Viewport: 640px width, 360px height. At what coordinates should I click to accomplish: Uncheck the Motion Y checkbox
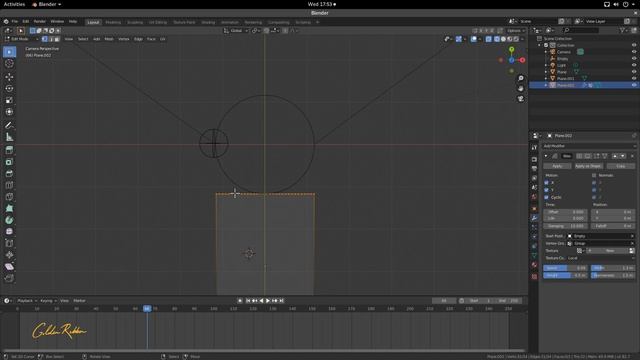pyautogui.click(x=547, y=190)
